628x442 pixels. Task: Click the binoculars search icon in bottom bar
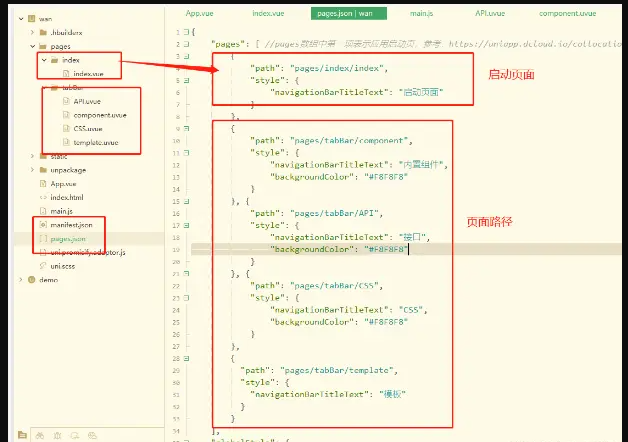point(40,436)
